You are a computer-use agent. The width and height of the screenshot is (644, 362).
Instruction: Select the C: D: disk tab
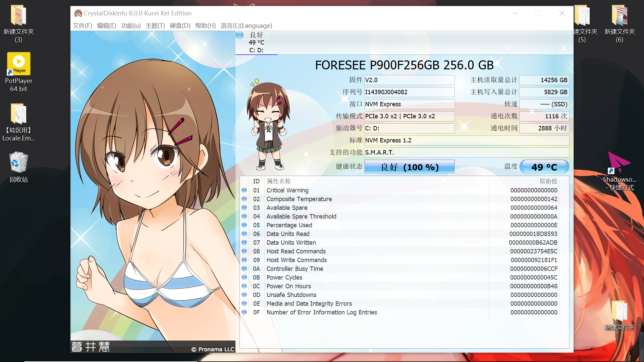(256, 43)
